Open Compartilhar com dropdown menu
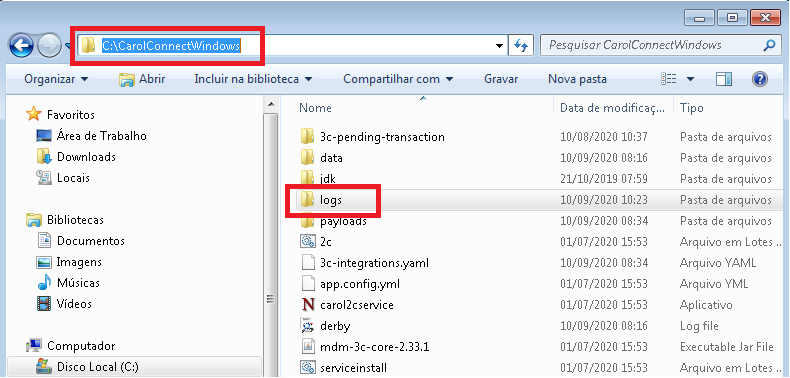Image resolution: width=790 pixels, height=378 pixels. tap(398, 79)
